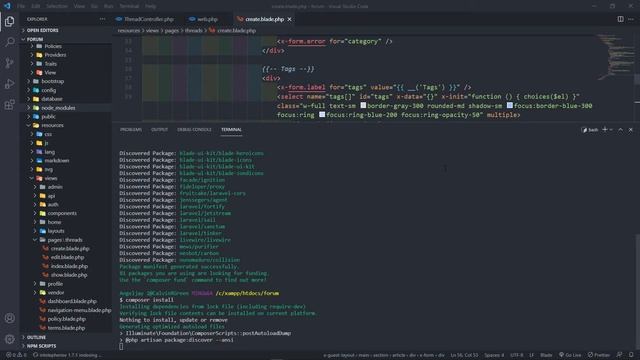Open the Accounts menu icon
The height and width of the screenshot is (360, 640).
coord(10,318)
